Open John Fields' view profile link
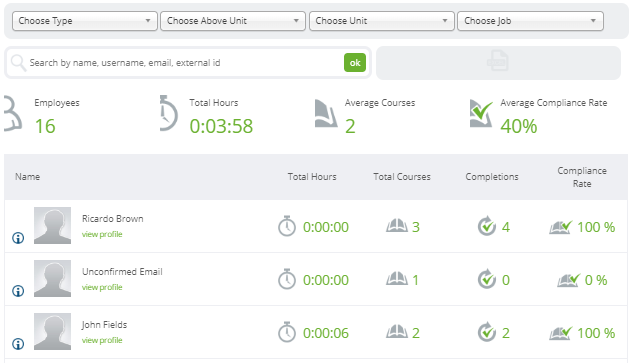 [102, 340]
